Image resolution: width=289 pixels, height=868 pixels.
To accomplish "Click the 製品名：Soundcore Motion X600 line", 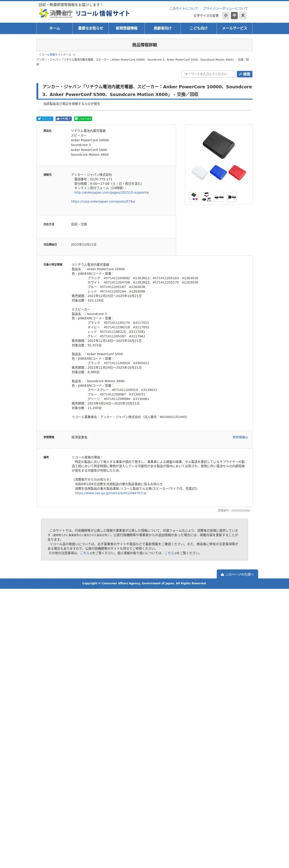I will click(x=98, y=381).
